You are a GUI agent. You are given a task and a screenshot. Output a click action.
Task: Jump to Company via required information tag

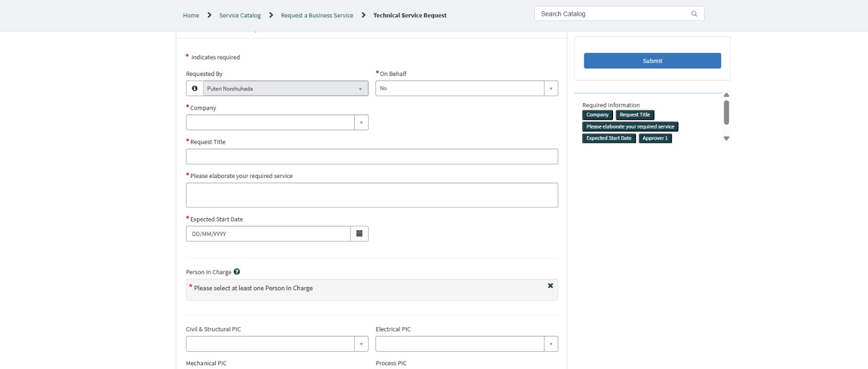pos(597,115)
